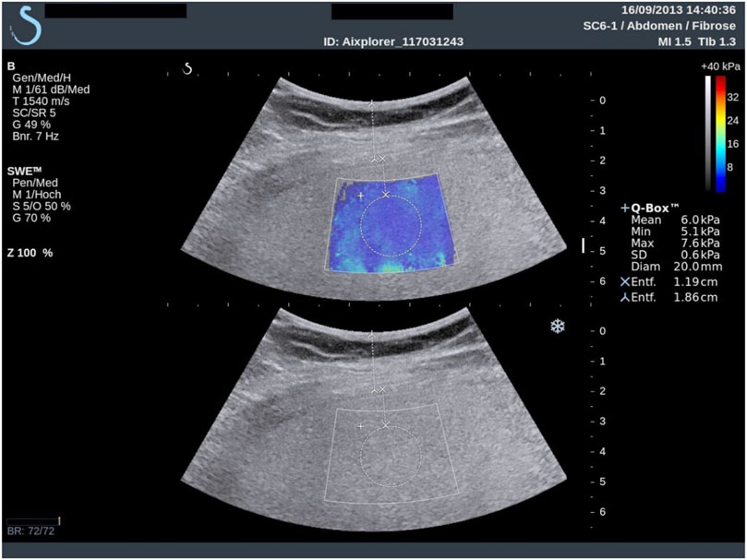Viewport: 747px width, 560px height.
Task: Click the Gen/Med/H setting
Action: 42,78
